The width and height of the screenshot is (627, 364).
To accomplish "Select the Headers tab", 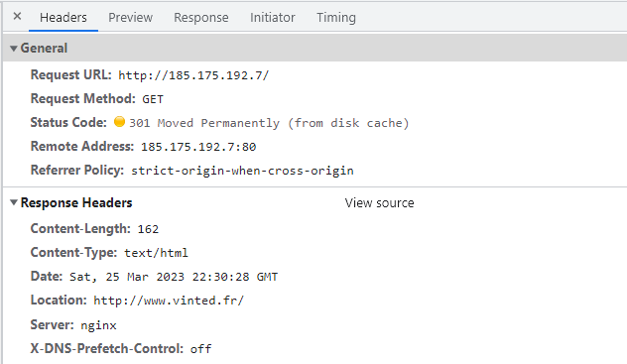I will (x=63, y=18).
